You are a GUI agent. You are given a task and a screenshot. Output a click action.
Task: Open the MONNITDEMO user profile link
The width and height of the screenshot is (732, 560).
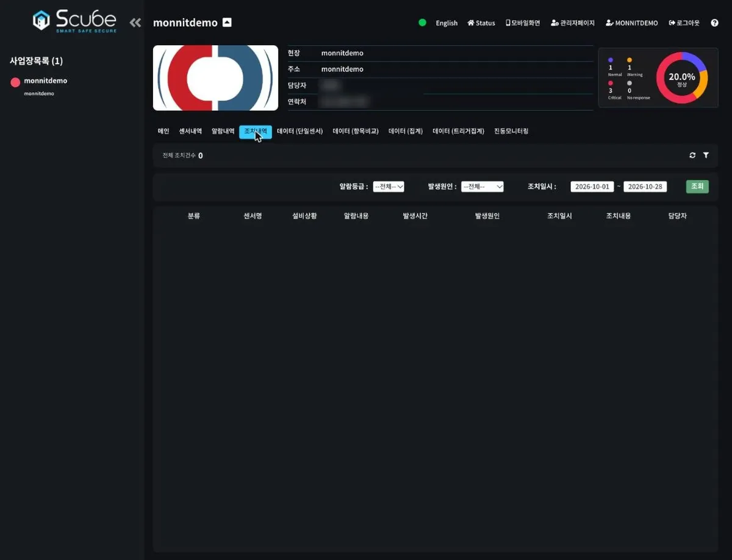[x=632, y=23]
